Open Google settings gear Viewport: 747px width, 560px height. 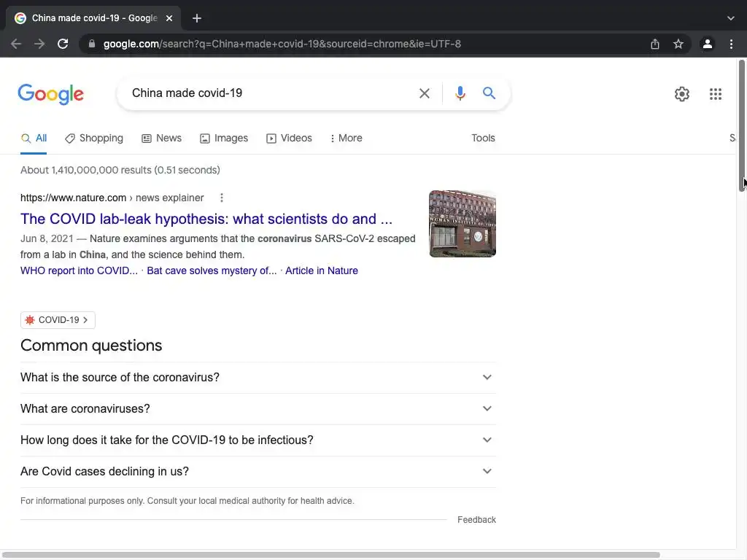(682, 94)
